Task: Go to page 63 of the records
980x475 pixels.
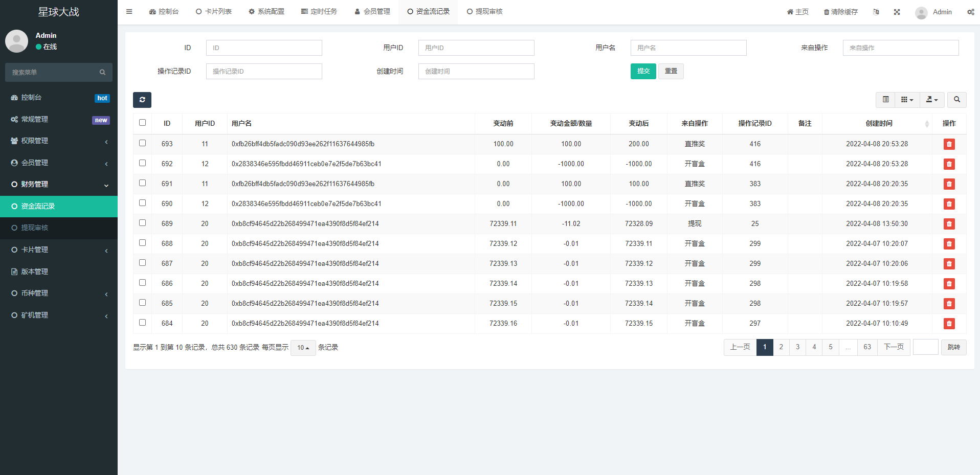Action: pyautogui.click(x=867, y=347)
